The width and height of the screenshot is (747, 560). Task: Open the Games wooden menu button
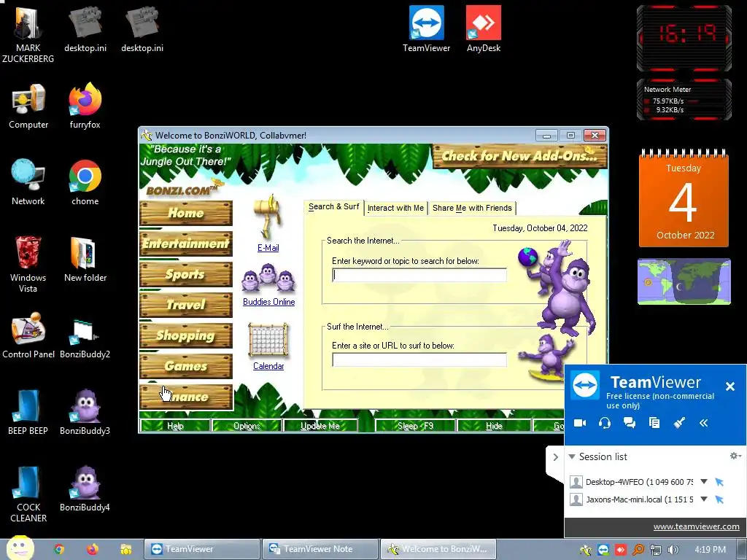186,366
